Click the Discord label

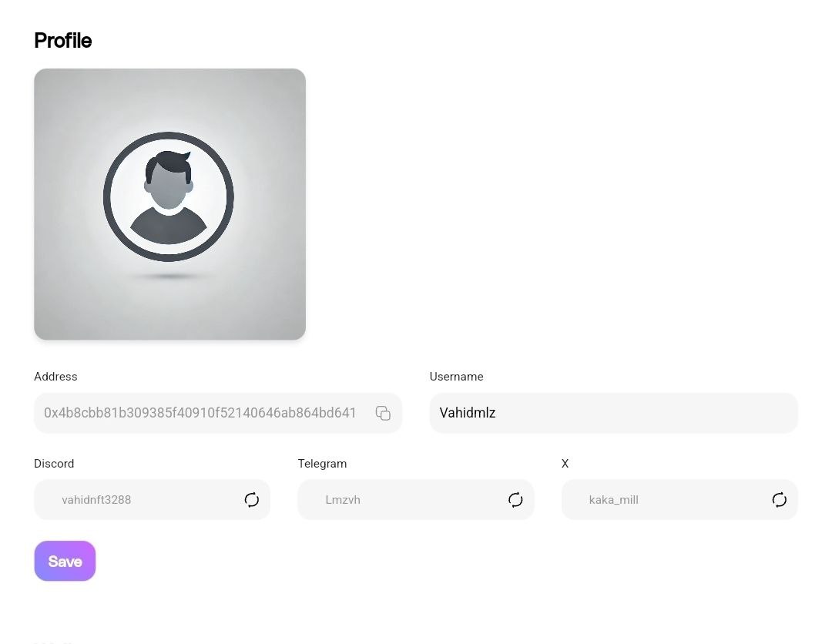[54, 464]
